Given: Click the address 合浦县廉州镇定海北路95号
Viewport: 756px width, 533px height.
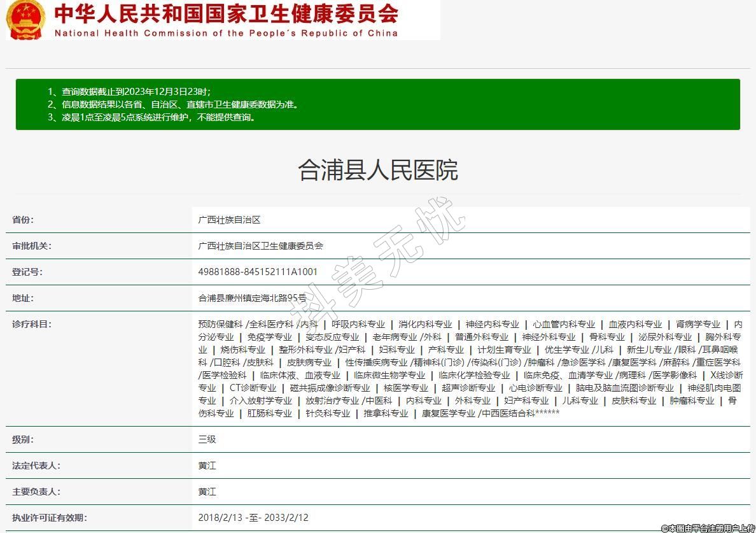Looking at the screenshot, I should [x=252, y=298].
